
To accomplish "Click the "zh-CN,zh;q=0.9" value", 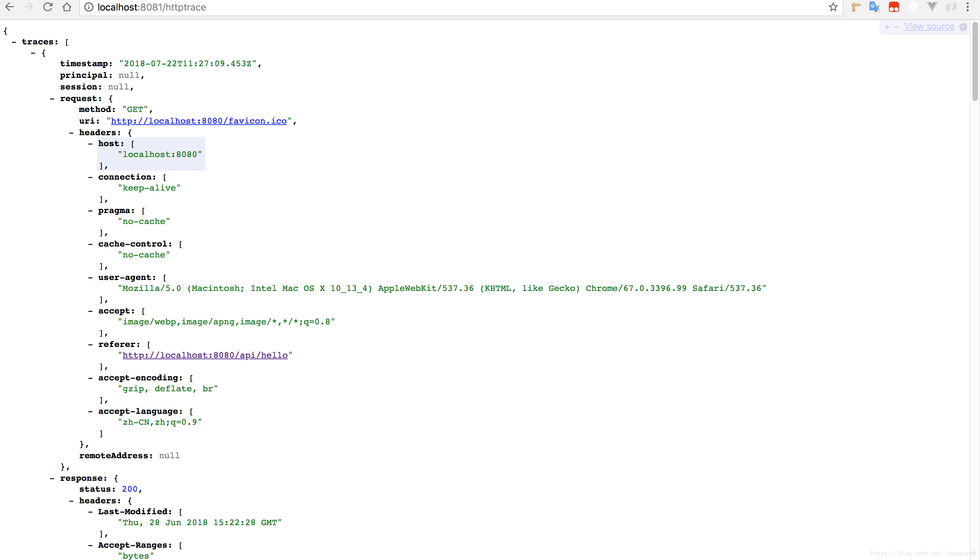I will (x=160, y=422).
